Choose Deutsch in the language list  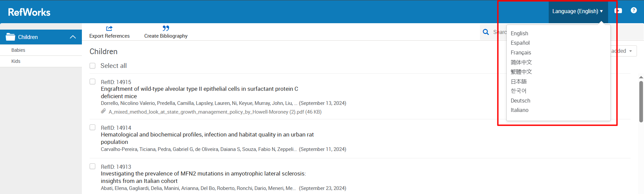pyautogui.click(x=521, y=101)
